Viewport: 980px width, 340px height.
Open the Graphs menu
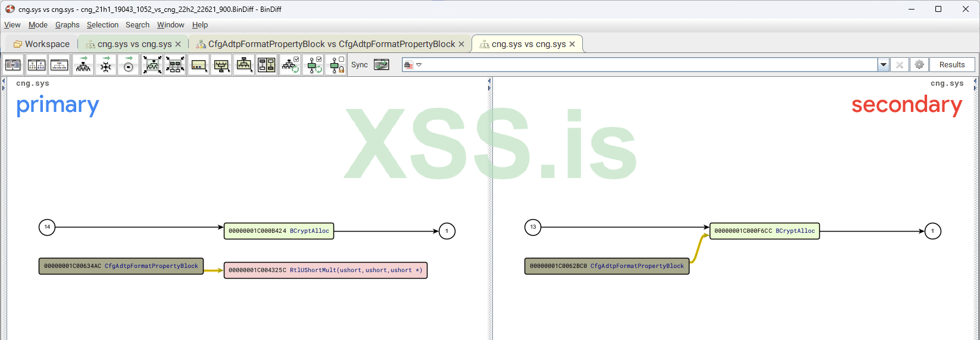67,25
